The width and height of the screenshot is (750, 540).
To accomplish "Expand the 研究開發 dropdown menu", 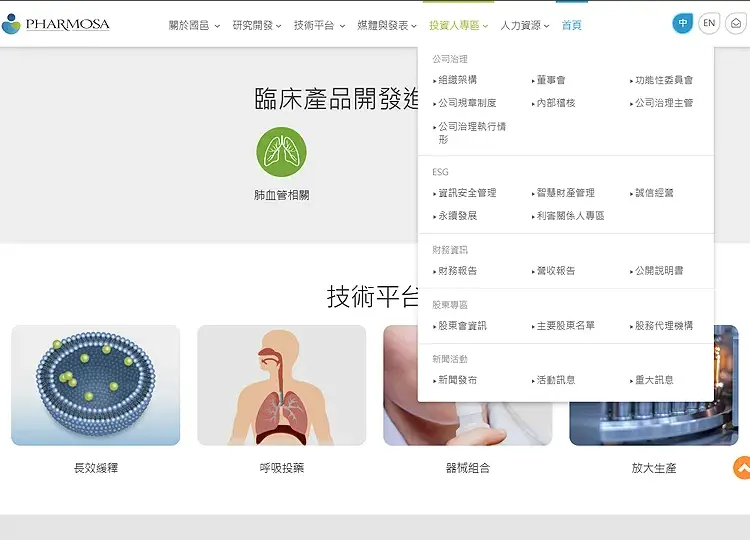I will 257,25.
